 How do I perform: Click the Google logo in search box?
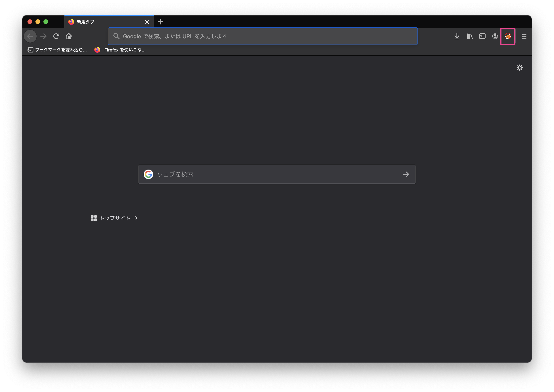148,174
